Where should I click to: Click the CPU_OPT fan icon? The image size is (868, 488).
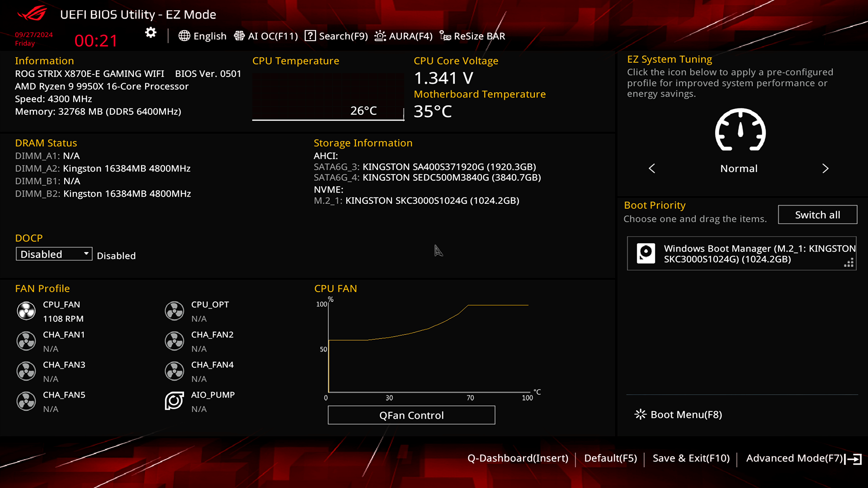[x=174, y=311]
